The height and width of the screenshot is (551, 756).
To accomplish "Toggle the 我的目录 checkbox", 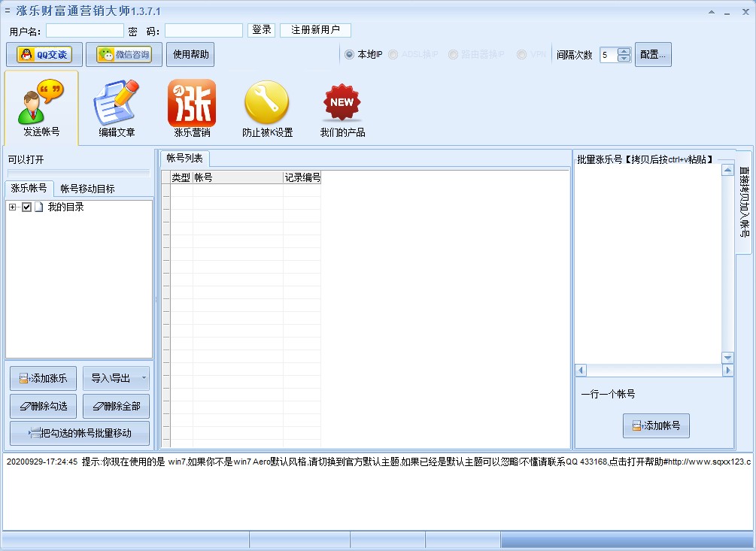I will click(27, 207).
